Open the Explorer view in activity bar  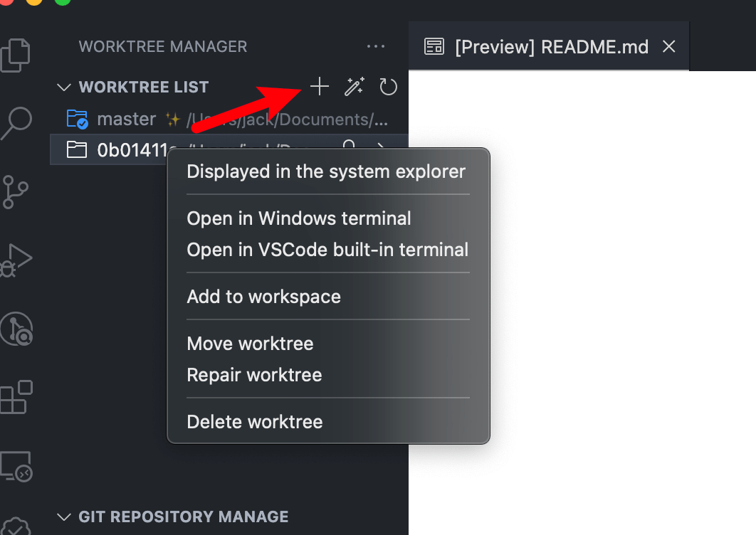[x=16, y=55]
